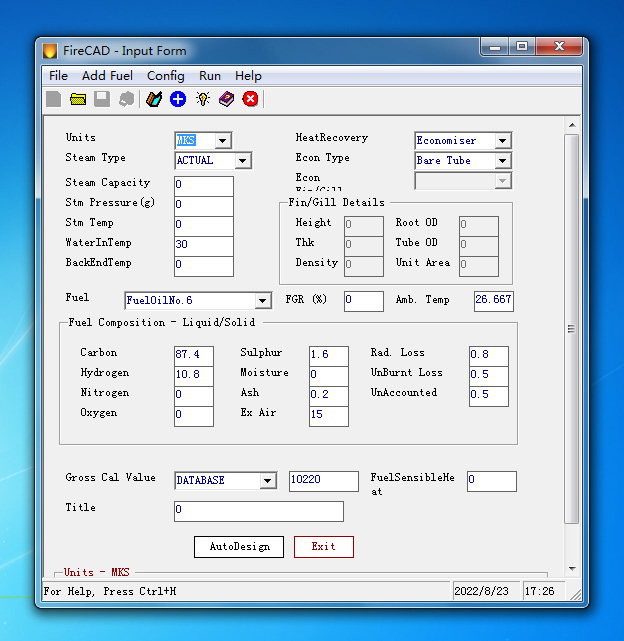Screen dimensions: 624x641
Task: Click the scrollbar up arrow
Action: click(572, 125)
